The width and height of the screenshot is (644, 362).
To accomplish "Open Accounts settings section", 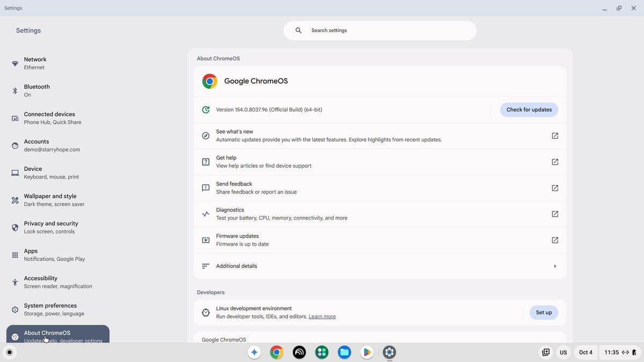I will point(58,145).
